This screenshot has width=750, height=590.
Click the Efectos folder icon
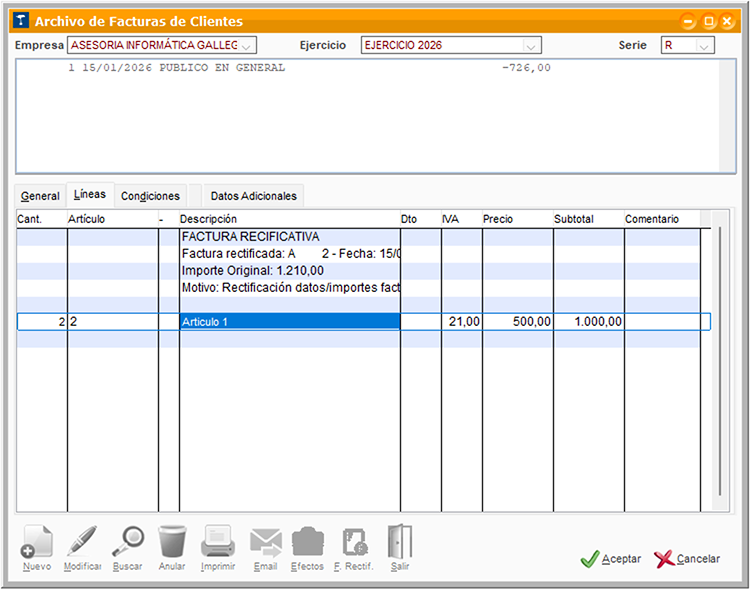(308, 542)
